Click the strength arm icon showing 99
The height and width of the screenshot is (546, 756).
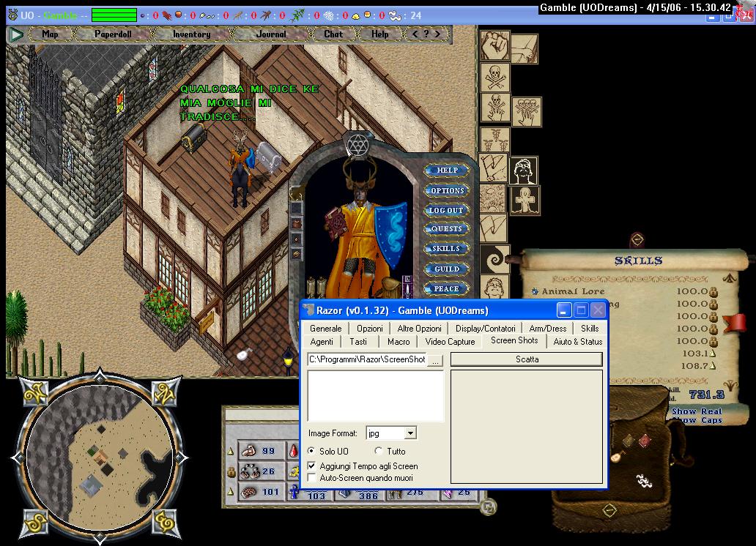248,451
